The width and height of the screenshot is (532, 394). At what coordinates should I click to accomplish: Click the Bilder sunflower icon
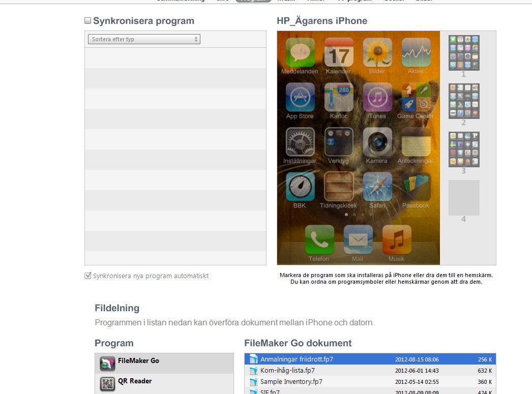[377, 52]
